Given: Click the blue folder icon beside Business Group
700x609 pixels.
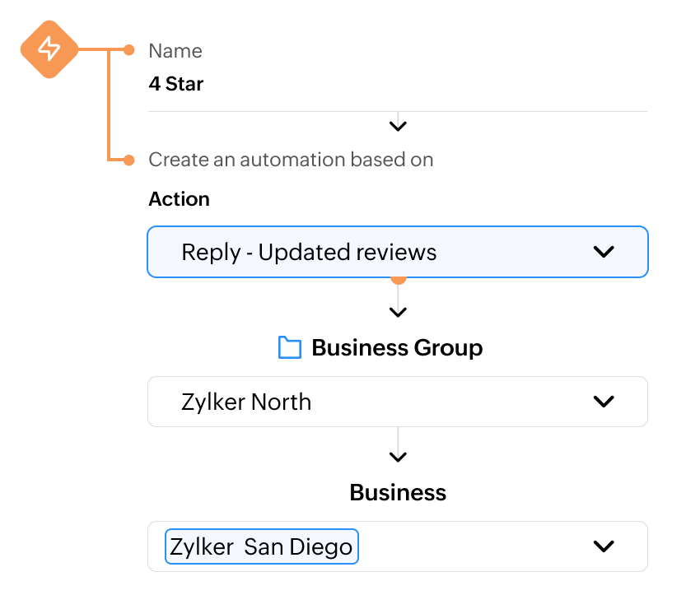Looking at the screenshot, I should point(290,348).
